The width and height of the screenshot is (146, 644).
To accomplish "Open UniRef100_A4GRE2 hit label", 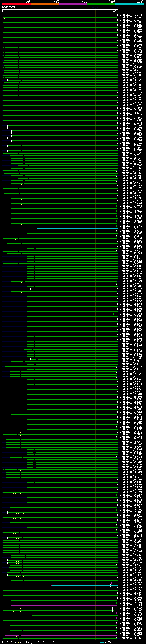I will click(x=131, y=32).
